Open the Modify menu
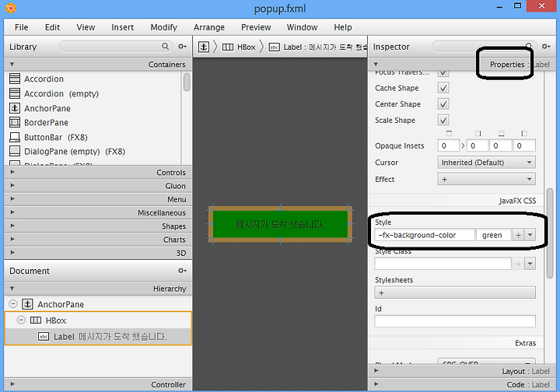This screenshot has width=560, height=392. click(163, 27)
